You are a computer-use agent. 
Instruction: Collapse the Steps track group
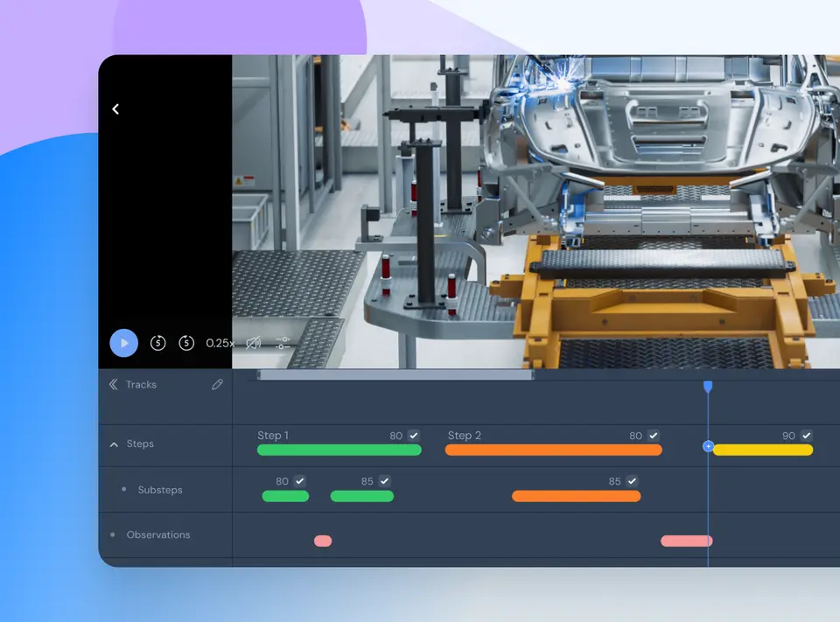tap(114, 444)
